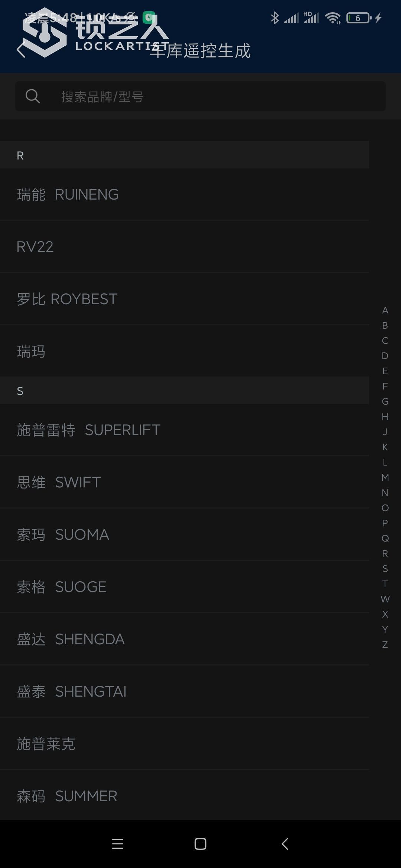Jump to letter T in index
The image size is (401, 868).
coord(385,584)
